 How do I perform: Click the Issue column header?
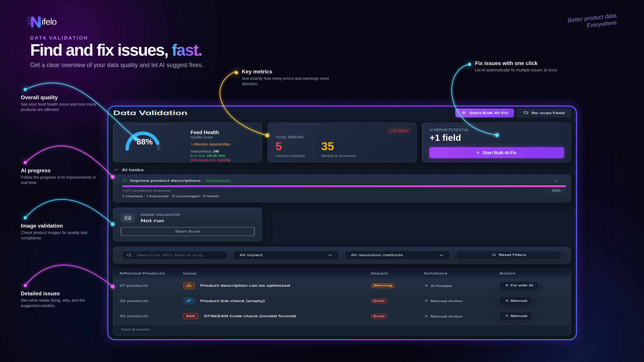click(x=190, y=273)
